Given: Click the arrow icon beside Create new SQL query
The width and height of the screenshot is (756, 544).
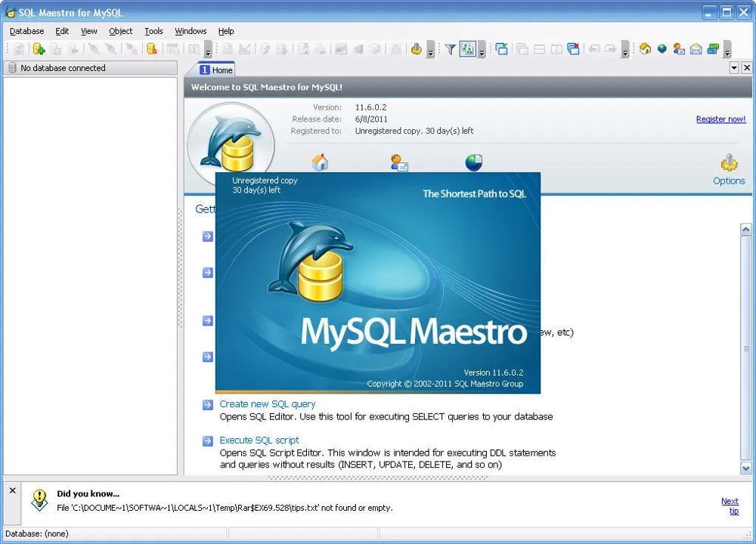Looking at the screenshot, I should click(208, 405).
